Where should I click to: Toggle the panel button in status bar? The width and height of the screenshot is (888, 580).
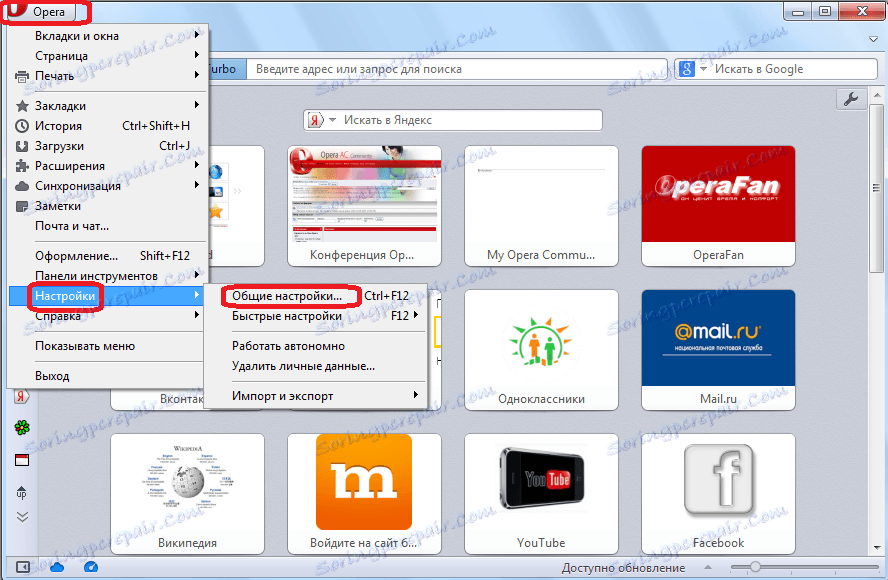[23, 567]
